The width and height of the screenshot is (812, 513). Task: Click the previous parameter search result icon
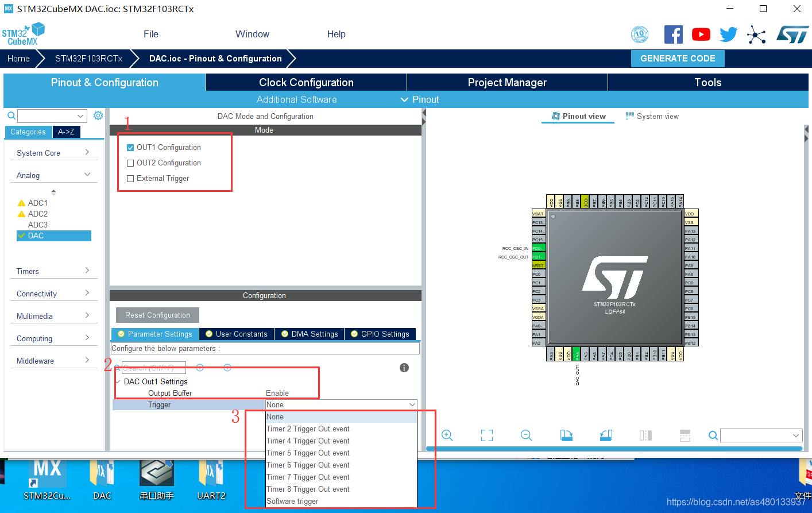[x=200, y=368]
